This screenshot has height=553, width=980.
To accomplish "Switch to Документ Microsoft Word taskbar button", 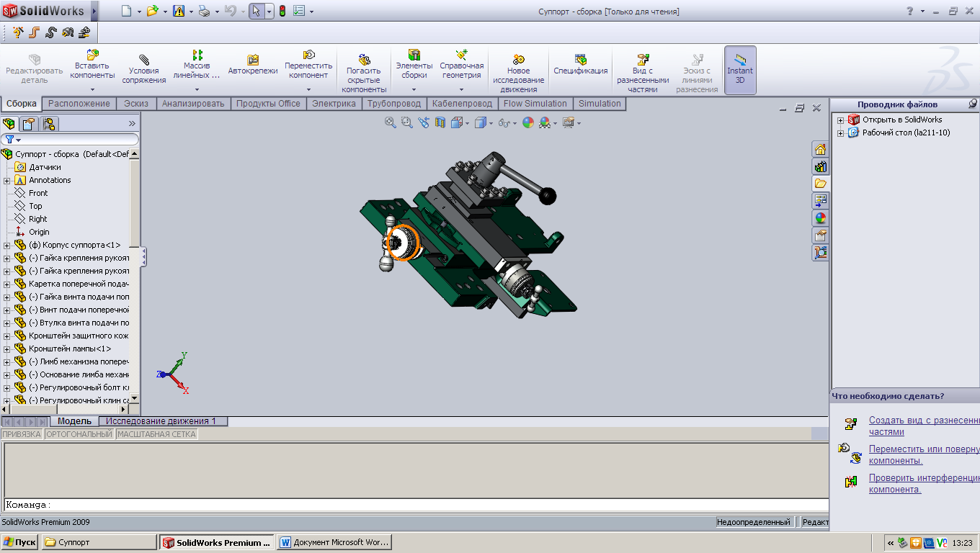I will click(x=335, y=542).
